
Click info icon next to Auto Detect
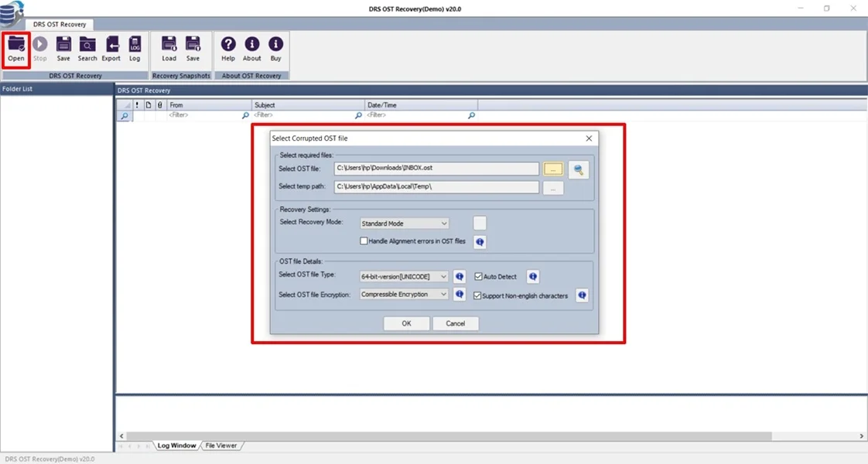[533, 277]
